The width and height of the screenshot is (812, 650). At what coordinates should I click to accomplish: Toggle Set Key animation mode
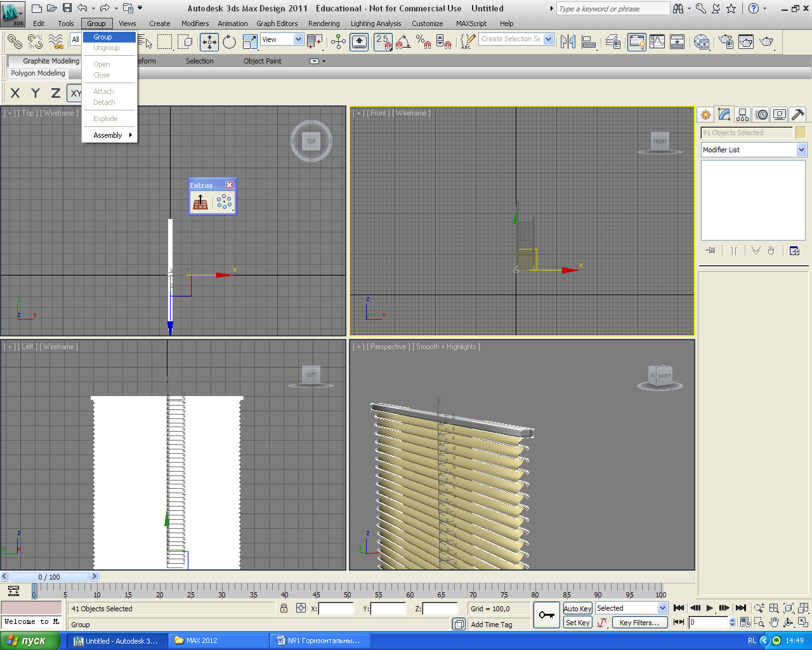click(577, 623)
